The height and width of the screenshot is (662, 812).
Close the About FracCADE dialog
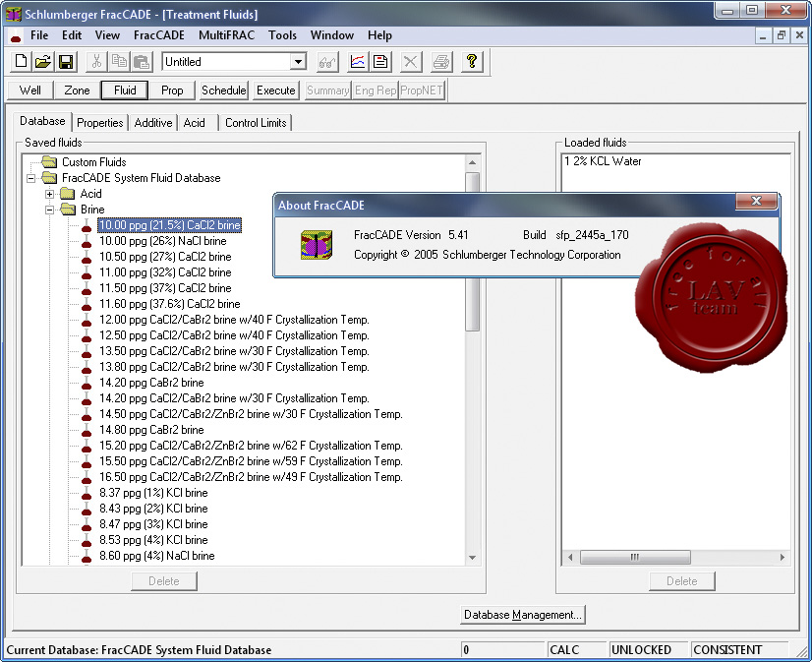756,201
